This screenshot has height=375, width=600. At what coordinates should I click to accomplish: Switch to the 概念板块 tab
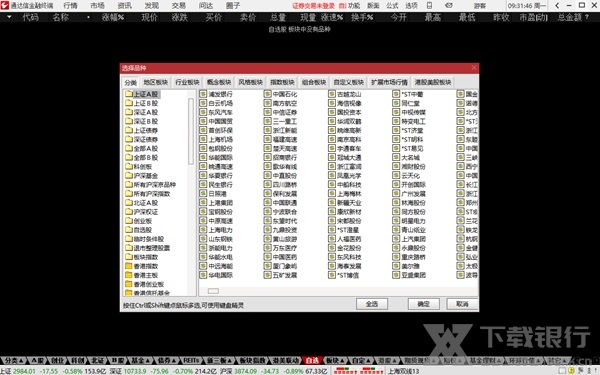(219, 82)
